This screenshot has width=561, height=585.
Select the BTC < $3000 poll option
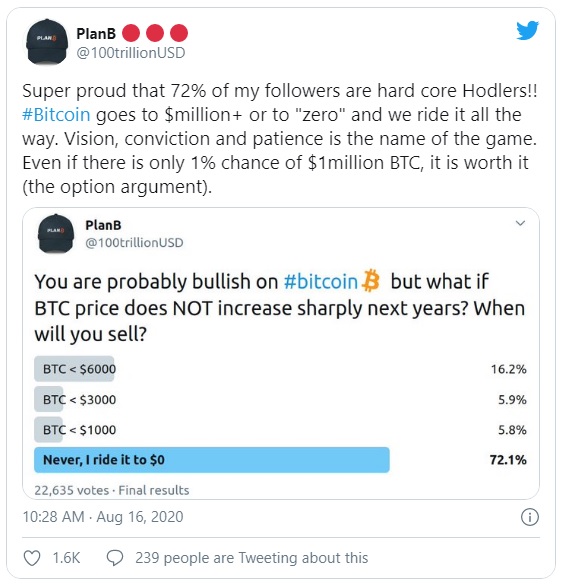280,399
